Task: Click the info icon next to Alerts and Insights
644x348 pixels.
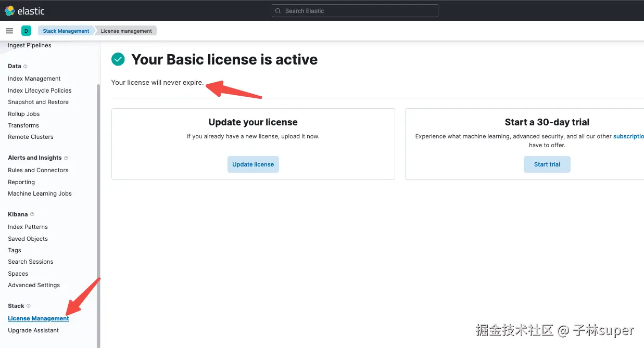Action: (x=66, y=158)
